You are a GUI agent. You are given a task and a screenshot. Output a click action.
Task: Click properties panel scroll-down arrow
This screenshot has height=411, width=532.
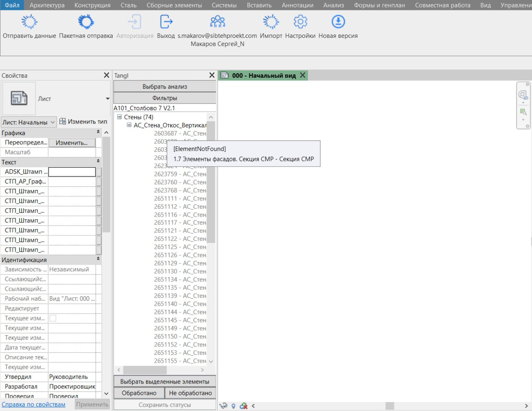[x=106, y=393]
